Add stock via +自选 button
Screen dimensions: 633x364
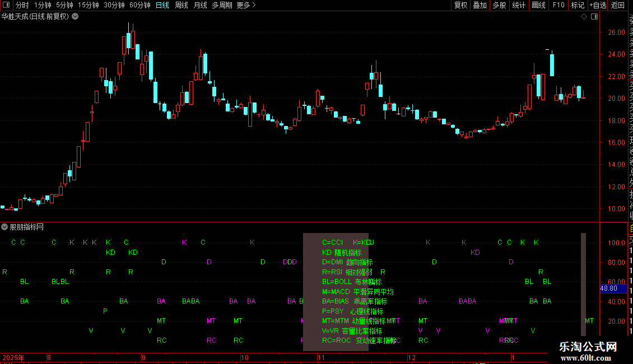click(598, 5)
